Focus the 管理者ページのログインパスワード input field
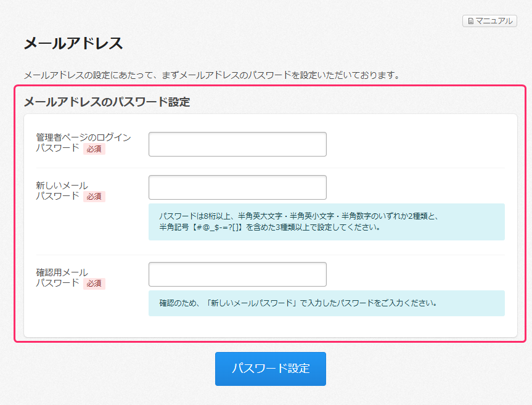The height and width of the screenshot is (405, 532). pyautogui.click(x=237, y=144)
